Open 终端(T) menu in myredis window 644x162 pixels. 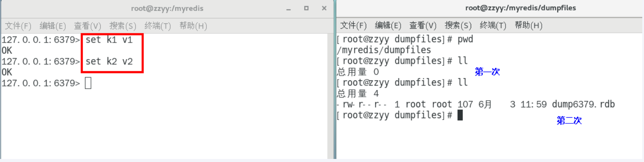point(158,26)
